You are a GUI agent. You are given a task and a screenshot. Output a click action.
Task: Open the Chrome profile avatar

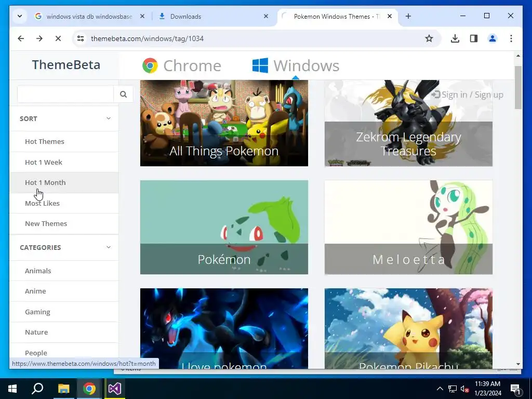pyautogui.click(x=493, y=38)
